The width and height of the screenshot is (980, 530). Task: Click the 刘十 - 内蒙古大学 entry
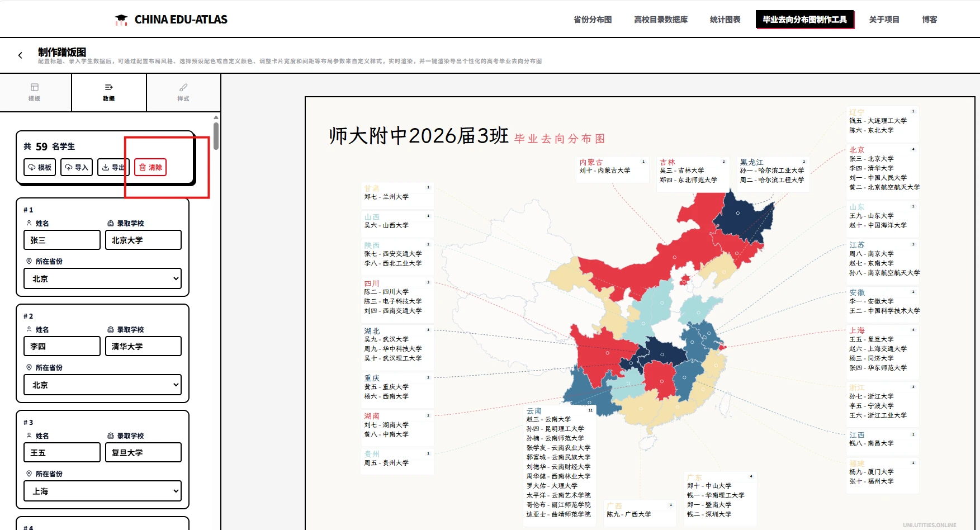pyautogui.click(x=605, y=171)
